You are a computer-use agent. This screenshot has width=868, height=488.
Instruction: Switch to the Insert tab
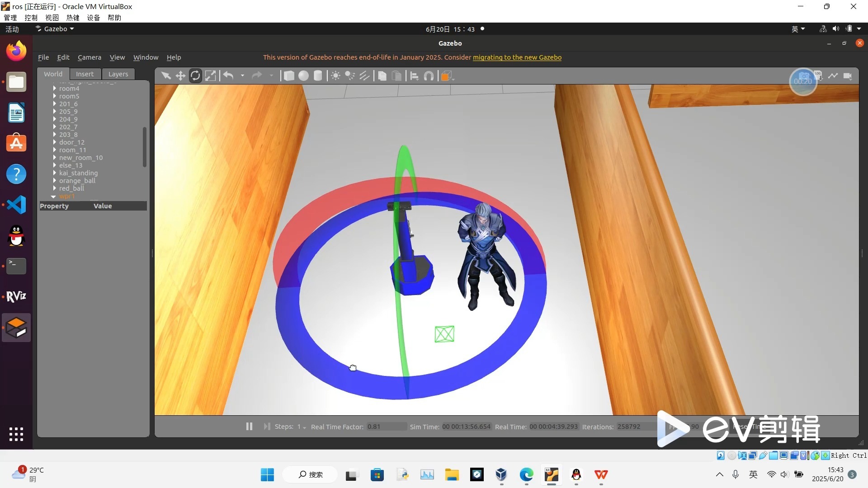click(85, 74)
